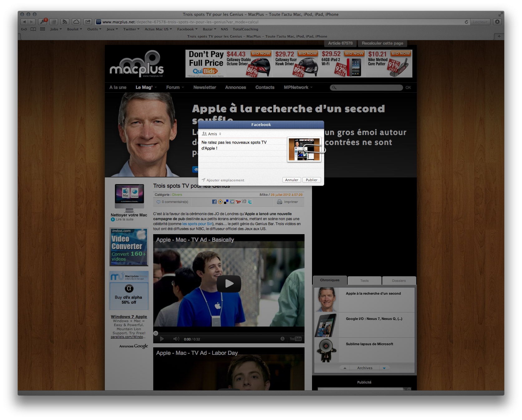Expand the Facebook bookmarks folder
522x420 pixels.
(x=187, y=29)
